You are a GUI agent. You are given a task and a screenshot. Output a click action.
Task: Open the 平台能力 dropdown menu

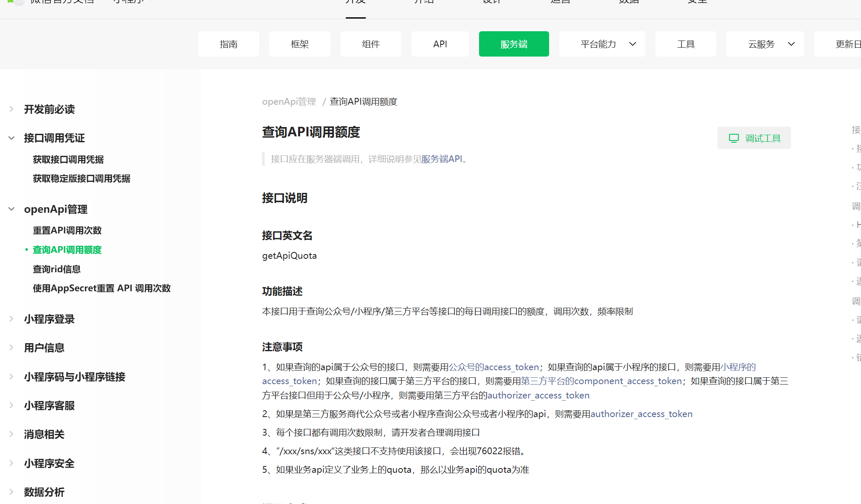click(602, 44)
